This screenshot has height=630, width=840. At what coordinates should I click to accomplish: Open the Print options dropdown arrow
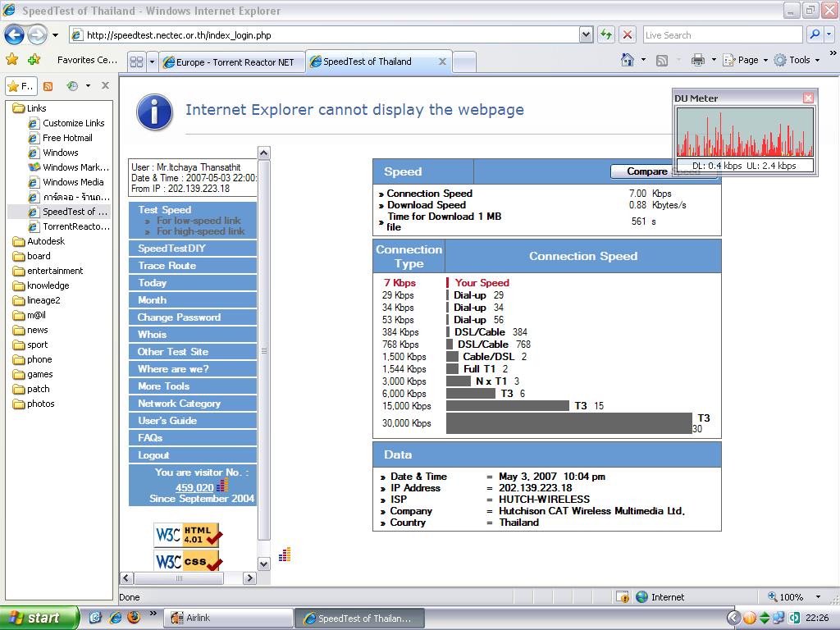(x=714, y=60)
